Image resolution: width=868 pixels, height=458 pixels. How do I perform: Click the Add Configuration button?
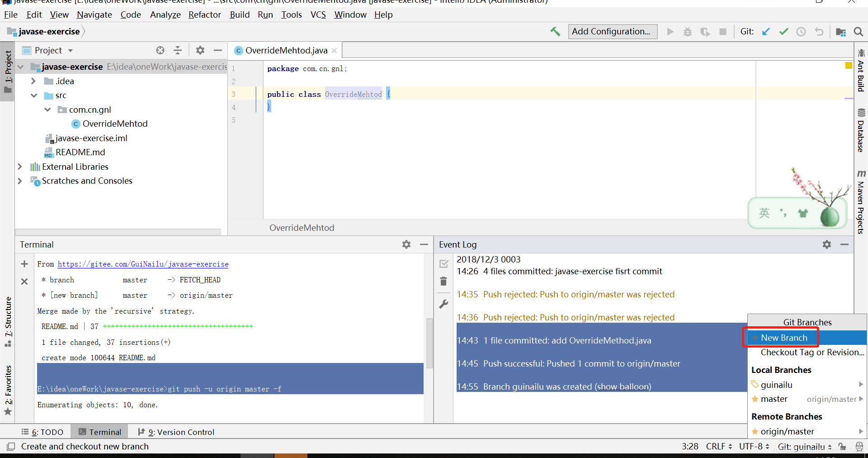(x=613, y=32)
